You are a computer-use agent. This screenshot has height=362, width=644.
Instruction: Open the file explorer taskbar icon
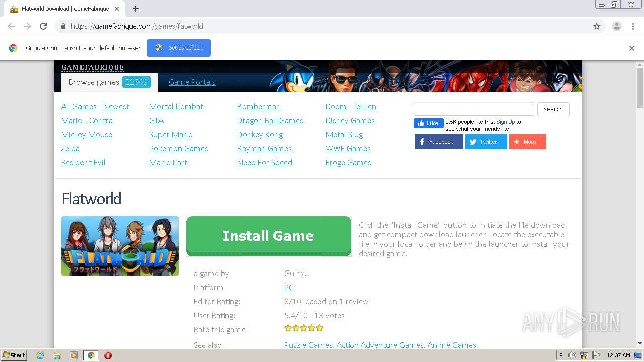click(57, 355)
